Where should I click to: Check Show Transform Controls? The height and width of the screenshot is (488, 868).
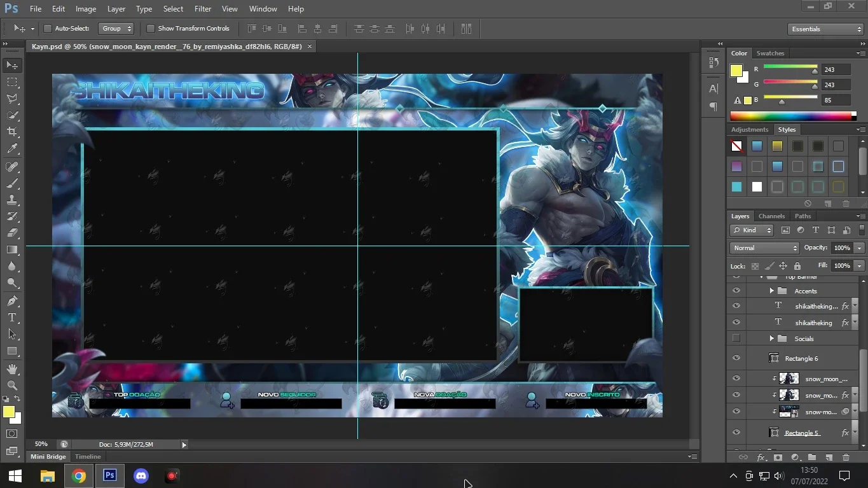point(151,29)
